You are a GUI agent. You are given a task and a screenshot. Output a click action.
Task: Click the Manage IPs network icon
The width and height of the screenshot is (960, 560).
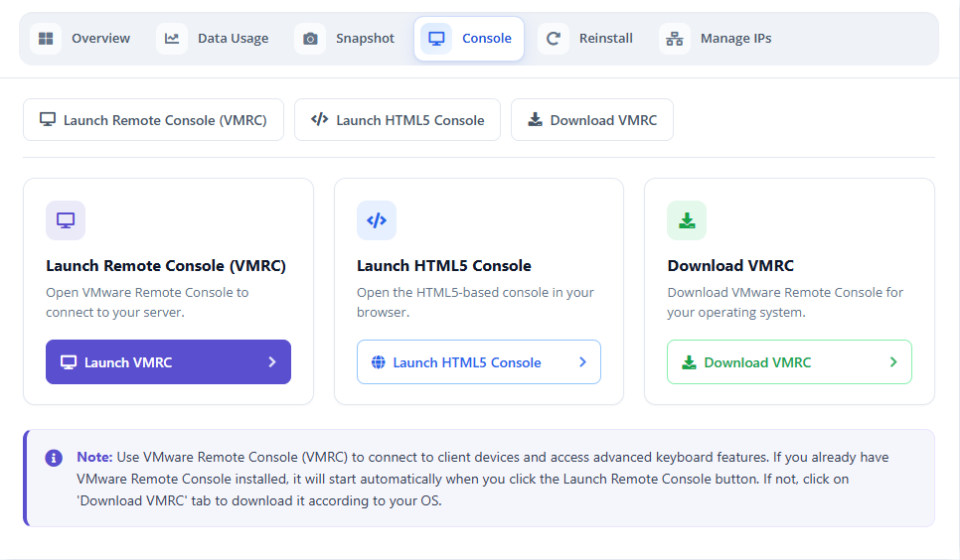(x=675, y=39)
